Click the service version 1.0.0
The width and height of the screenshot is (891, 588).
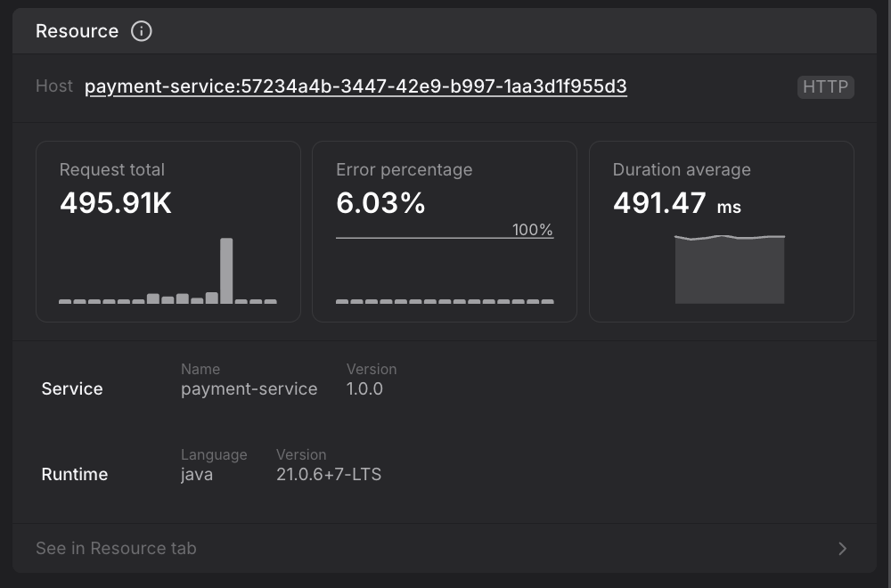coord(364,388)
